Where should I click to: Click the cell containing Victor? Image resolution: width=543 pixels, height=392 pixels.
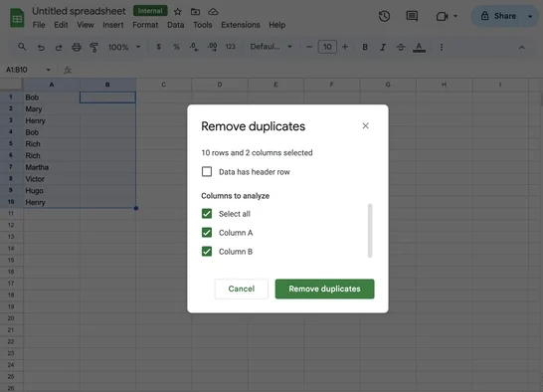52,179
